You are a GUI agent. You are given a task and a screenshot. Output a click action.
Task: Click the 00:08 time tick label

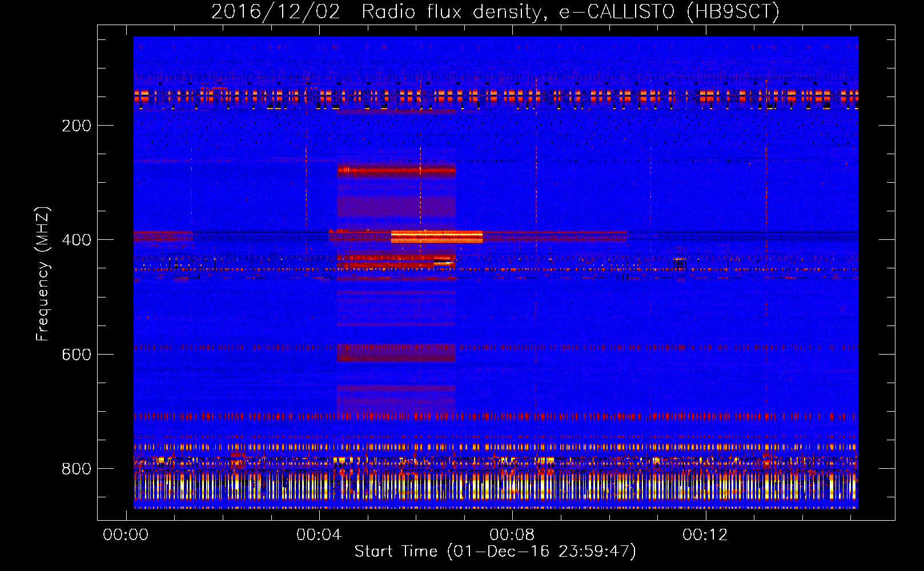[512, 534]
